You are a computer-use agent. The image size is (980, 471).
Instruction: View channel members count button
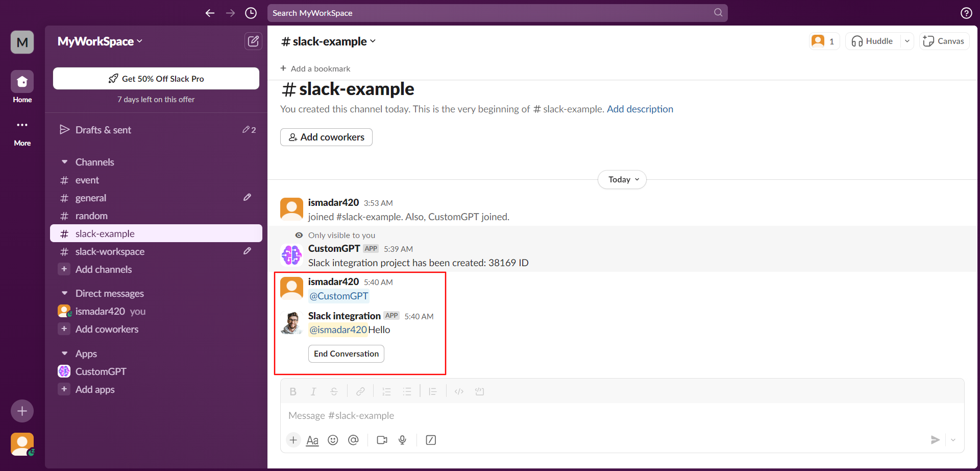(824, 41)
